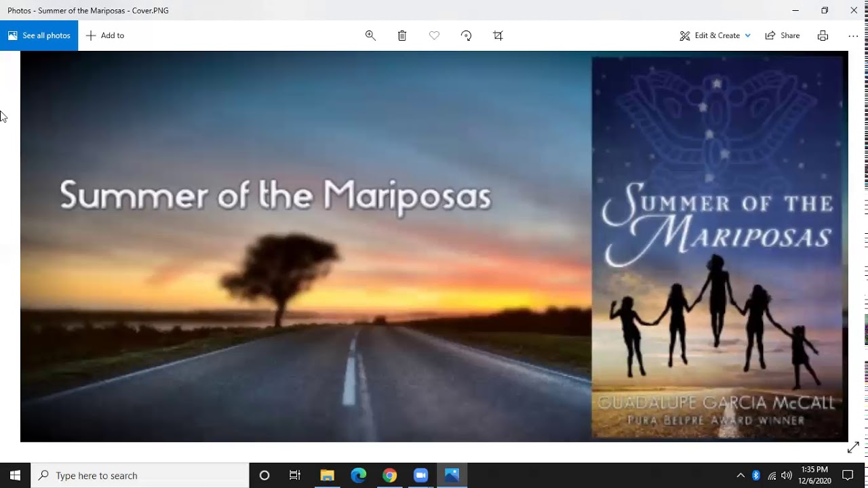Open Bluetooth tray icon
868x488 pixels.
point(756,475)
